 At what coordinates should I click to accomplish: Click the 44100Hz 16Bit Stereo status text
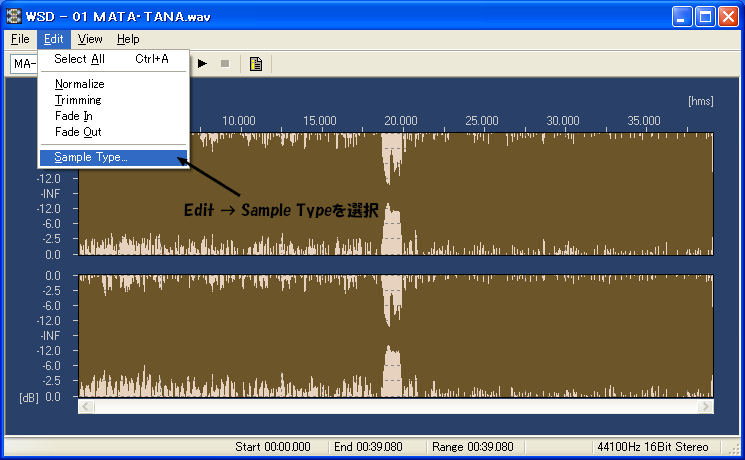[x=653, y=447]
